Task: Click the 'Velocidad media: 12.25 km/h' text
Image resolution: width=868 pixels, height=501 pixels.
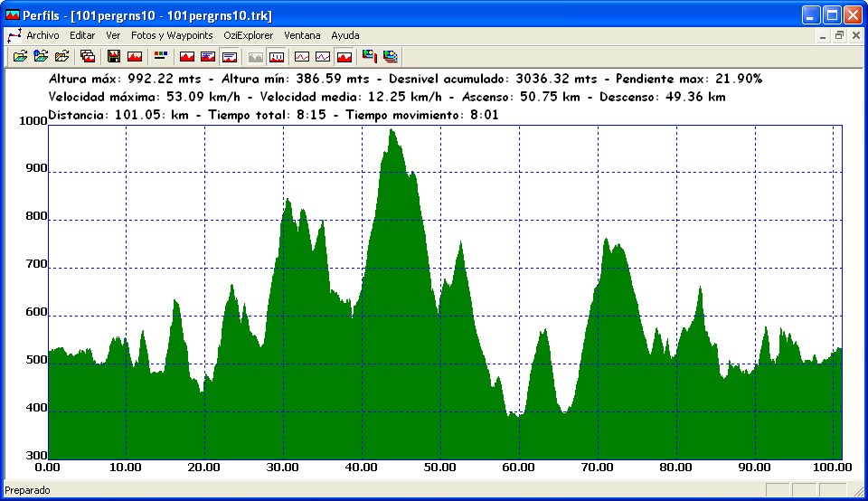Action: coord(351,98)
